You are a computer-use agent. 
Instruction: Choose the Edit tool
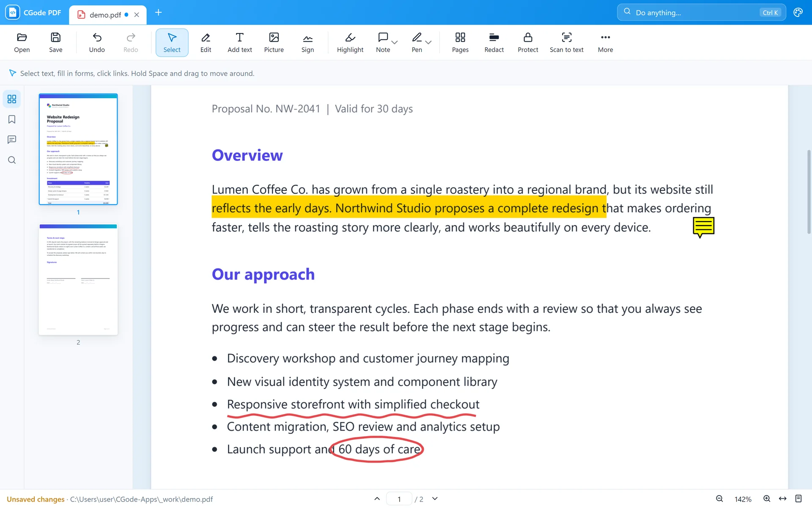(x=206, y=42)
